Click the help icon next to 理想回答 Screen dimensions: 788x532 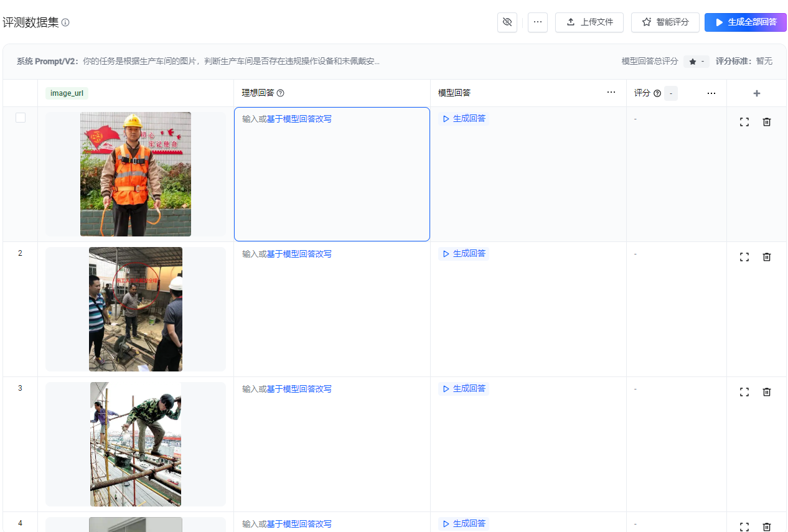[281, 93]
